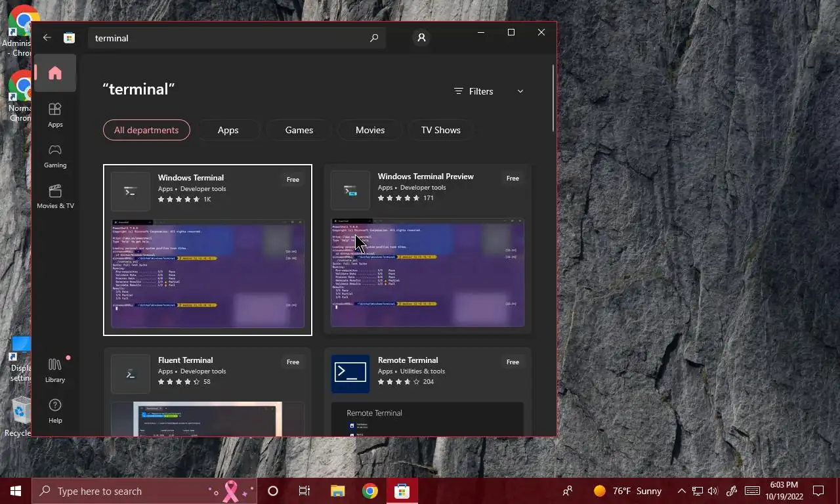This screenshot has height=504, width=840.
Task: Click the Remote Terminal title
Action: click(x=408, y=360)
